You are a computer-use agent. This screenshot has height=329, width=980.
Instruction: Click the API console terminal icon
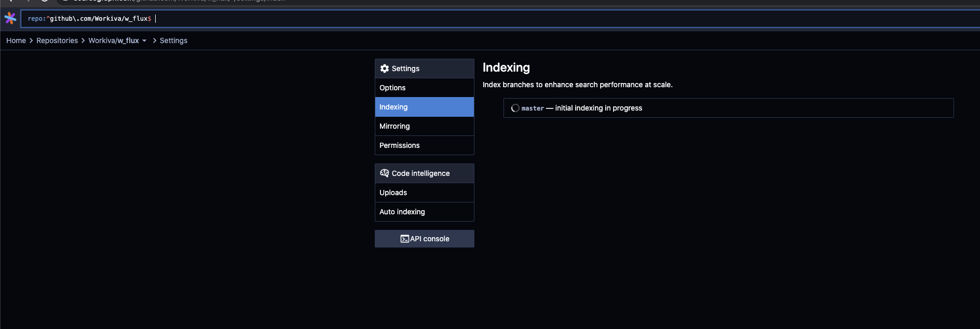click(405, 239)
